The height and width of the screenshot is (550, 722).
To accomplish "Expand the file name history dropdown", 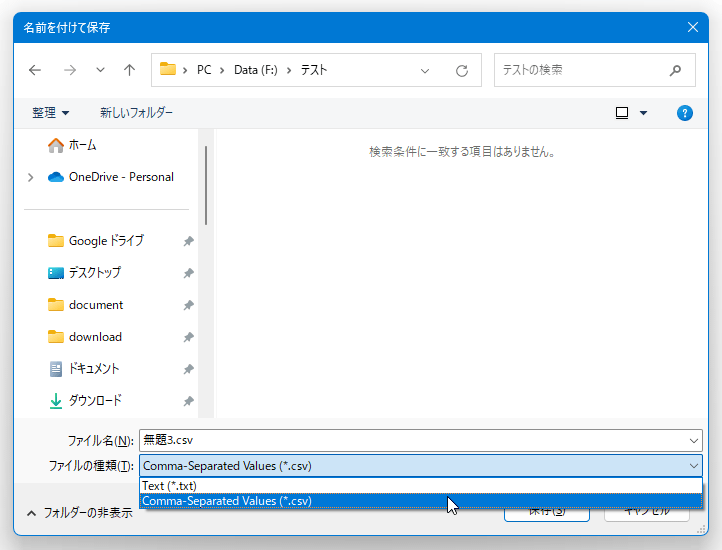I will pos(694,440).
